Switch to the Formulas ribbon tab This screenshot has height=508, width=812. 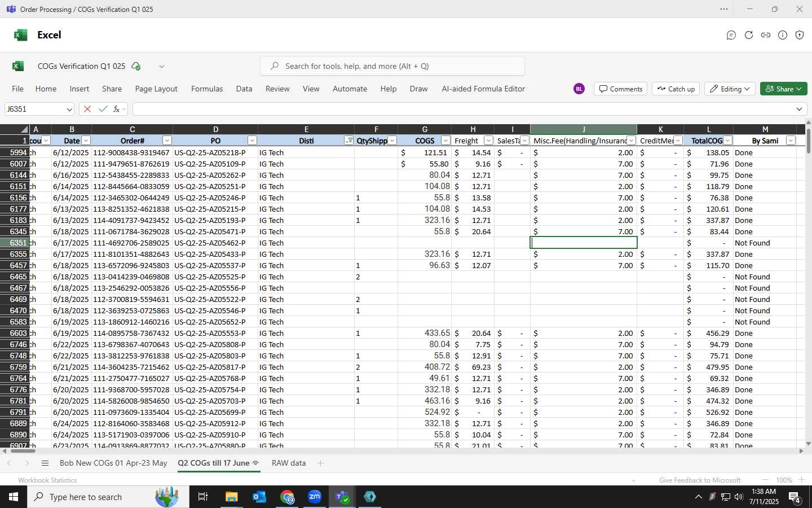(x=207, y=89)
